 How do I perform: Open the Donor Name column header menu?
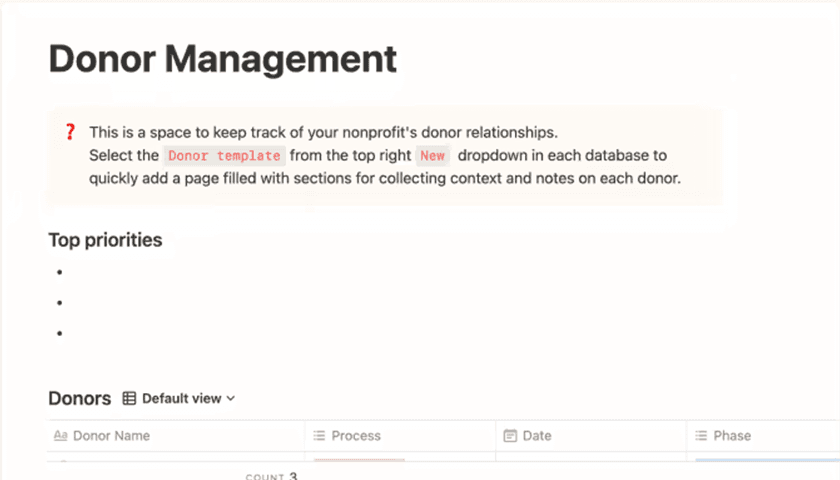(x=111, y=436)
